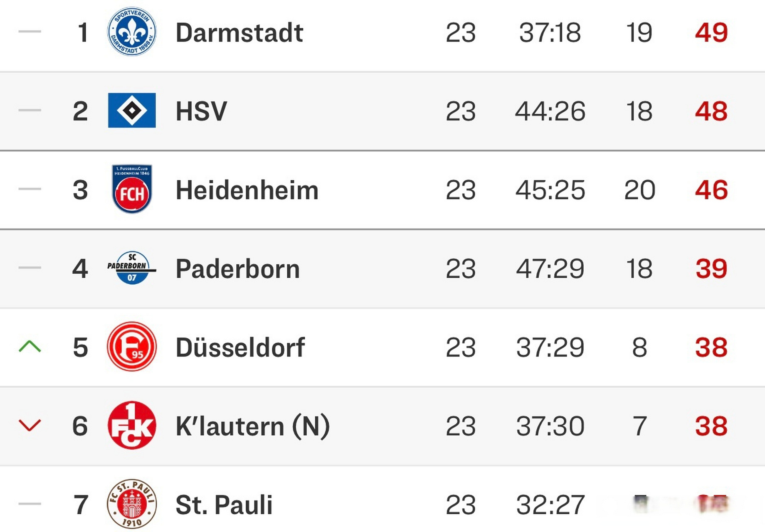Click Heidenheim's 46 points total
This screenshot has width=765, height=532.
711,190
